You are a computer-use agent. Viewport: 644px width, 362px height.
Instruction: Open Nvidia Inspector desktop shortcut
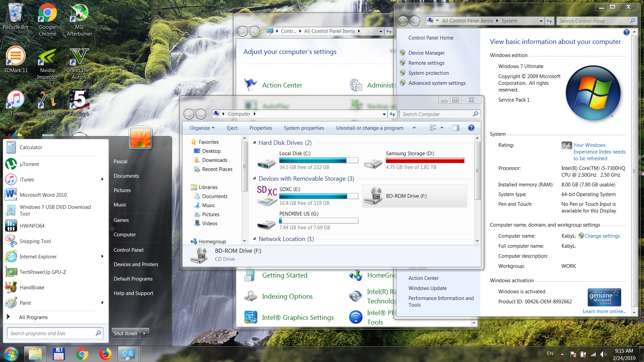click(x=47, y=64)
